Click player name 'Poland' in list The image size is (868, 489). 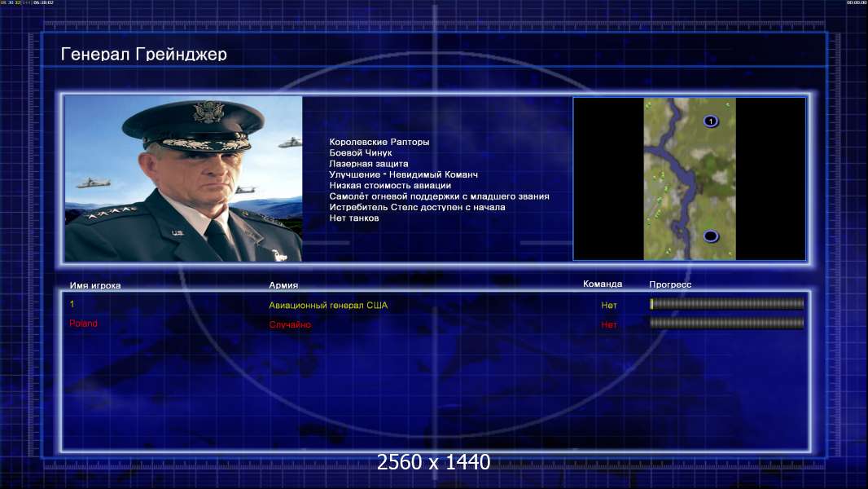coord(84,324)
